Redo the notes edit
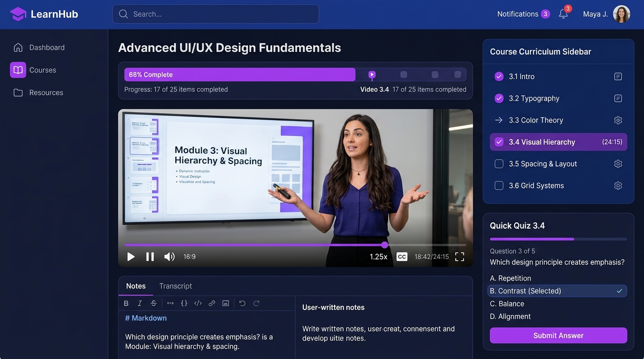 [x=256, y=303]
